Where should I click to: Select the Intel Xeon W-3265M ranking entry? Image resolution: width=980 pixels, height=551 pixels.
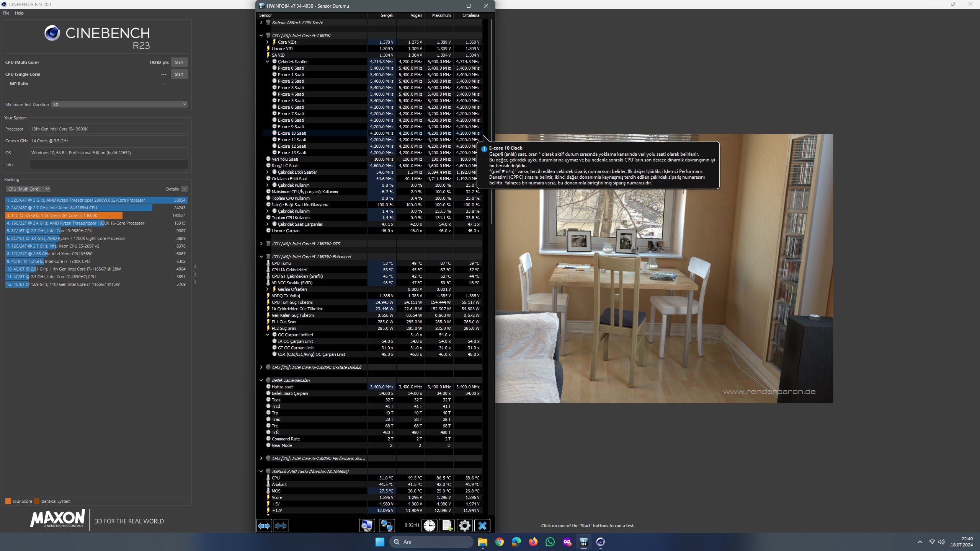(x=96, y=208)
